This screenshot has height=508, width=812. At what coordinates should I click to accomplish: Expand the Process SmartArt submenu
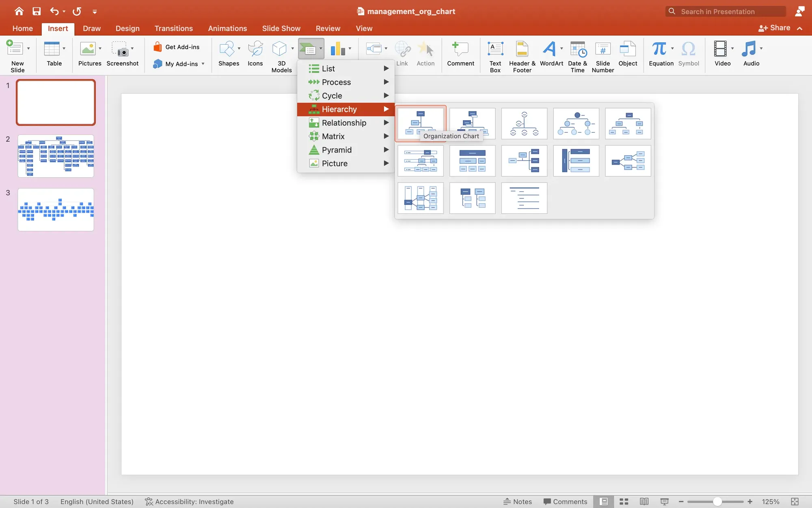click(346, 82)
